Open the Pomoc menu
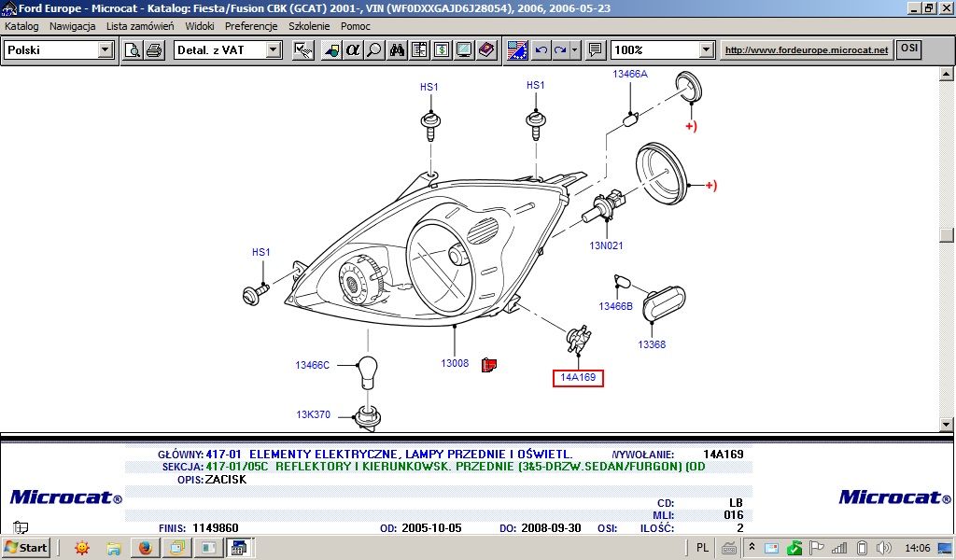The width and height of the screenshot is (956, 560). click(x=356, y=26)
